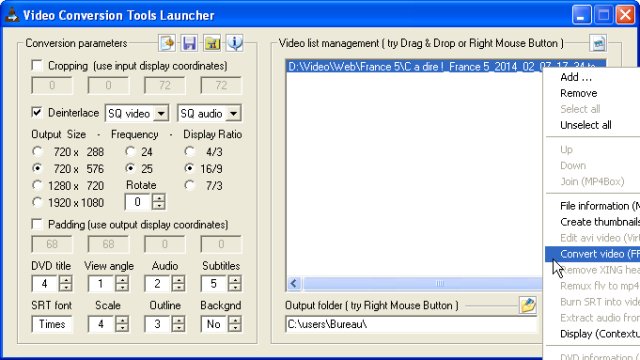Image resolution: width=640 pixels, height=360 pixels.
Task: Save parameters with the floppy disk icon
Action: pos(189,43)
